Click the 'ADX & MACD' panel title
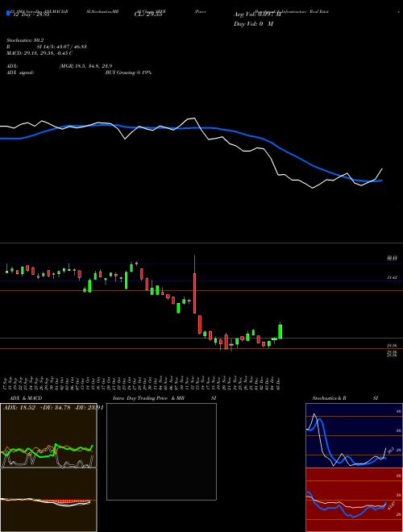The image size is (403, 532). [x=26, y=398]
